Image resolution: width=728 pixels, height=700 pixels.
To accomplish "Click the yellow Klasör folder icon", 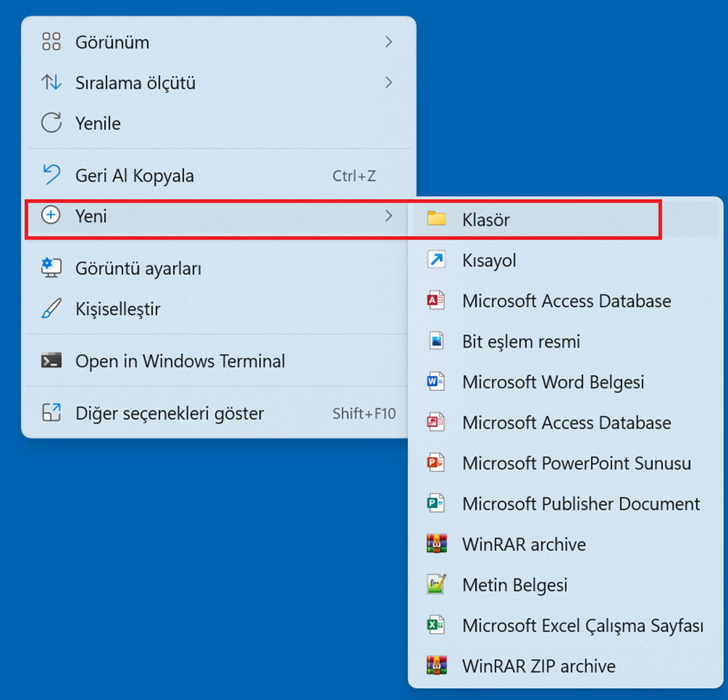I will (x=437, y=218).
